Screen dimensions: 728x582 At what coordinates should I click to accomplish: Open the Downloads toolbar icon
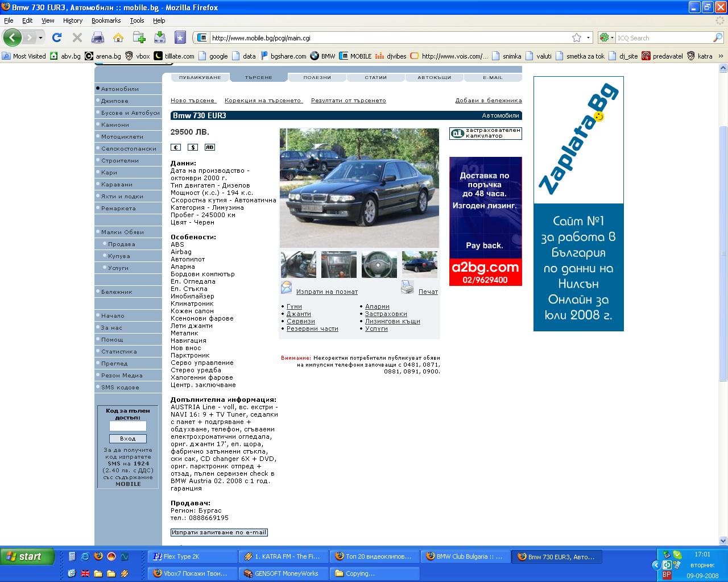pyautogui.click(x=160, y=38)
